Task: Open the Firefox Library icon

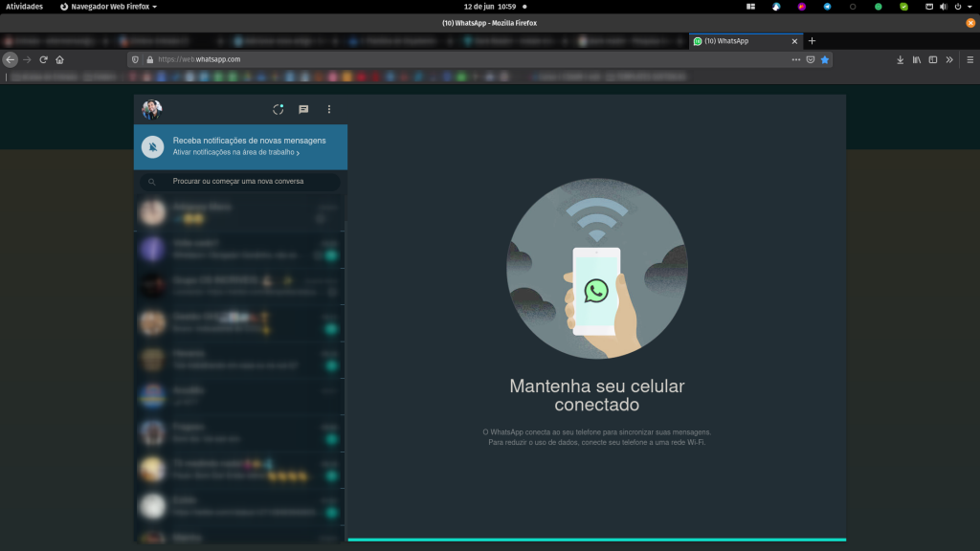Action: pyautogui.click(x=916, y=59)
